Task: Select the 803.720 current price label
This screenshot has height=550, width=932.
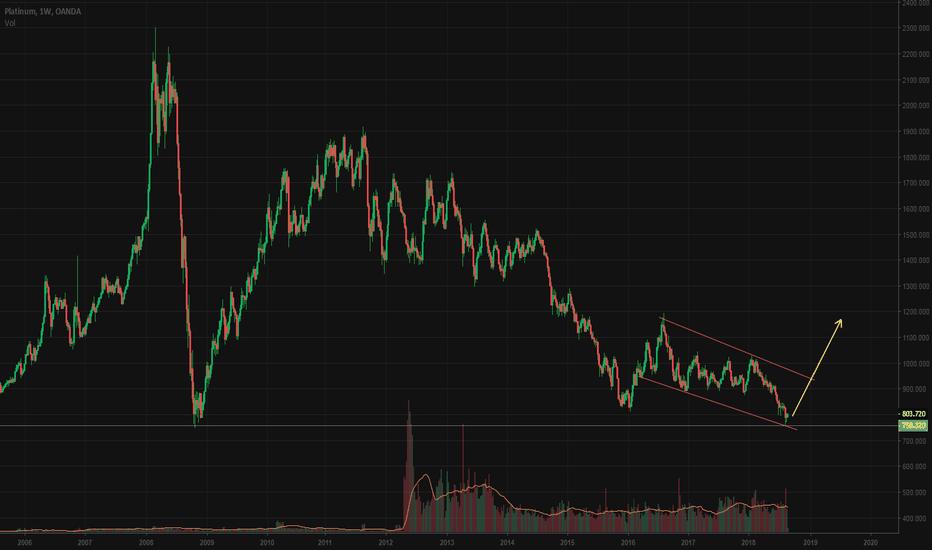Action: pyautogui.click(x=914, y=414)
